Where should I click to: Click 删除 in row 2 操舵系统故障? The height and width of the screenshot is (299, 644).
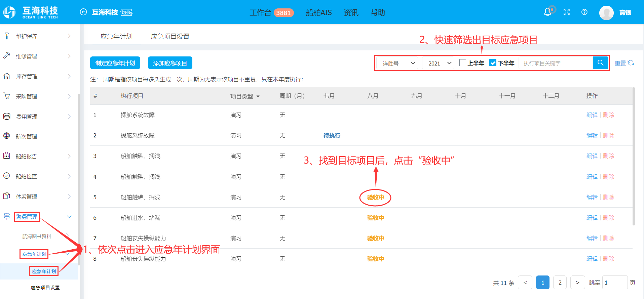click(x=608, y=135)
